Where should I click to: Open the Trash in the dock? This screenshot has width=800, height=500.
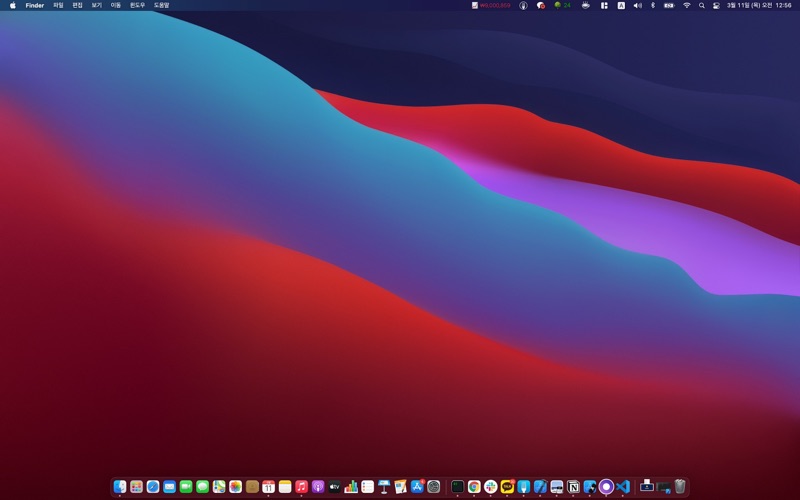pos(680,486)
